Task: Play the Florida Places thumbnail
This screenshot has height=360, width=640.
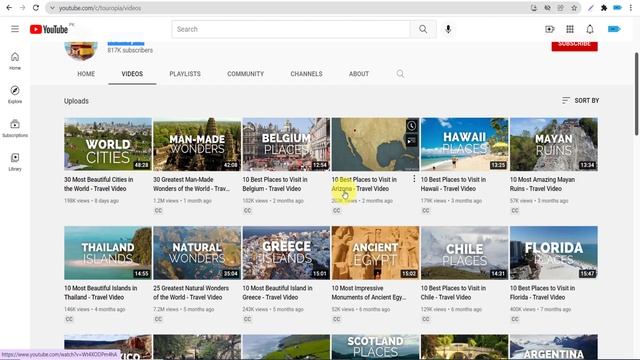Action: [554, 253]
